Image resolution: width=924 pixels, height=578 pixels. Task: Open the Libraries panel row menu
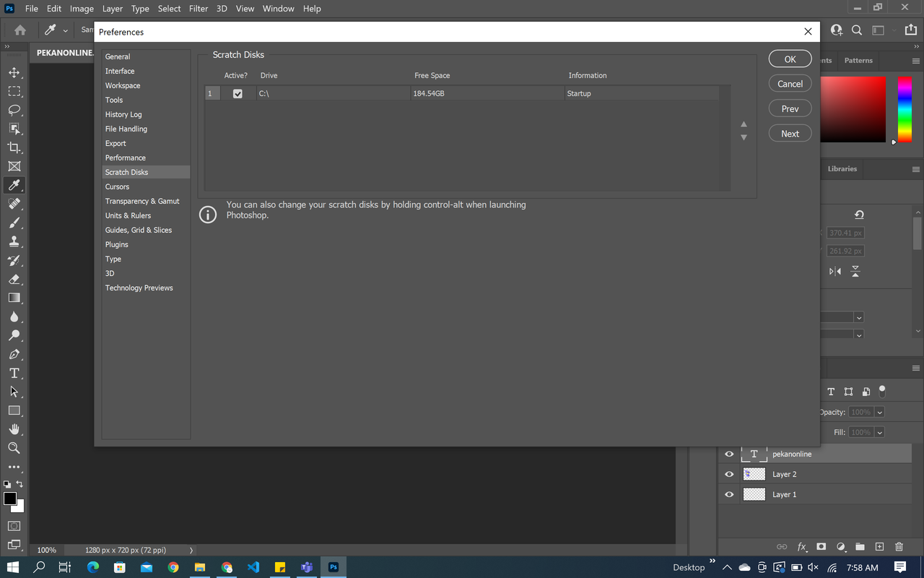tap(916, 169)
